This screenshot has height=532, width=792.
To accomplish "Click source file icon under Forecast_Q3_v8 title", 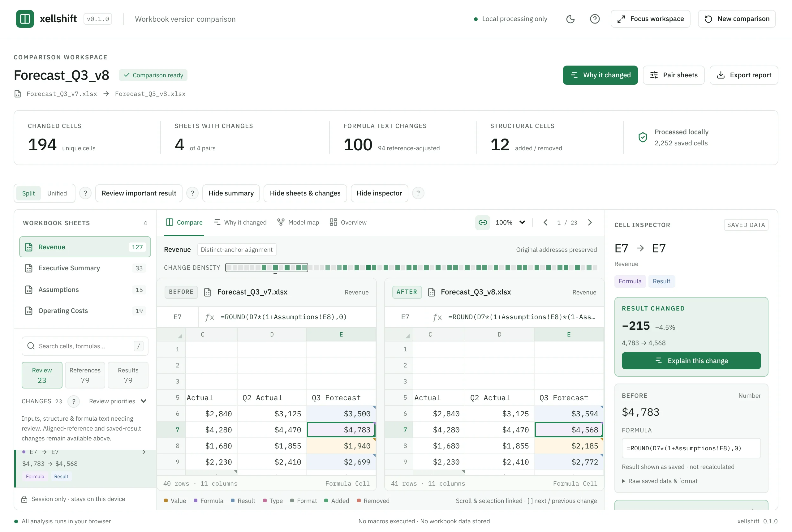I will 18,94.
